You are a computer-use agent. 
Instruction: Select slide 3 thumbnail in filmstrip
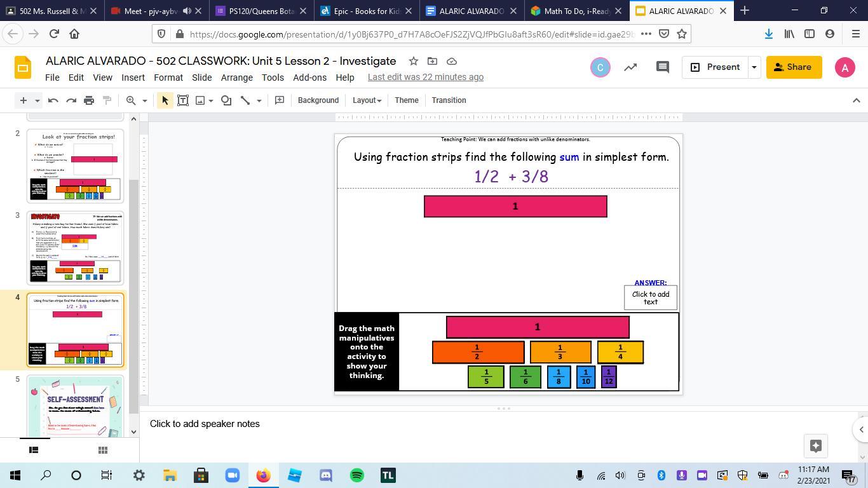click(75, 248)
